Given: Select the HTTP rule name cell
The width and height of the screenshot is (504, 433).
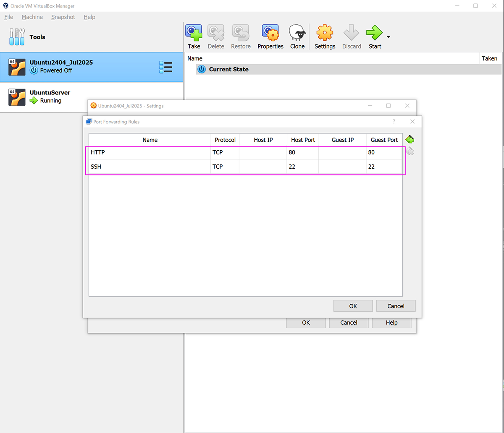Looking at the screenshot, I should pyautogui.click(x=150, y=152).
